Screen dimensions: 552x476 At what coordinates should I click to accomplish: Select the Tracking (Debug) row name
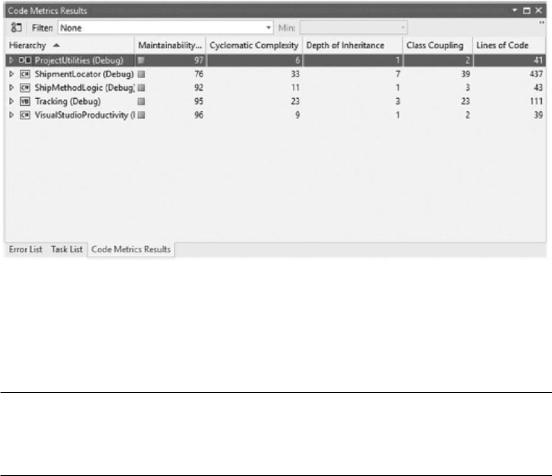click(x=68, y=101)
